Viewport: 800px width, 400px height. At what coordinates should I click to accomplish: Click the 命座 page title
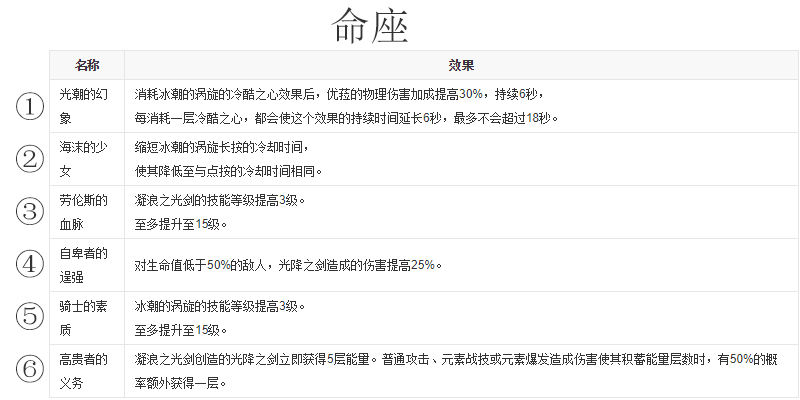[x=371, y=25]
